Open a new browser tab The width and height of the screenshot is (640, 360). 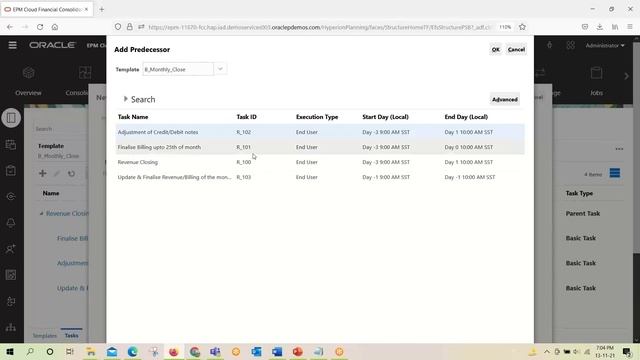click(102, 9)
